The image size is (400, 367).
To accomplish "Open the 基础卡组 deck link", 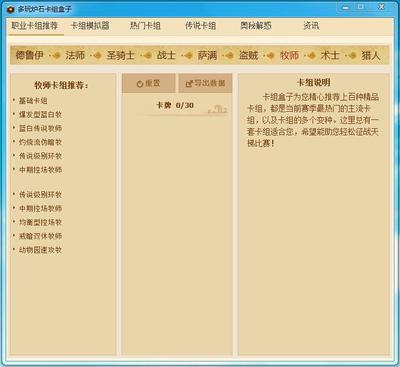I will (33, 101).
